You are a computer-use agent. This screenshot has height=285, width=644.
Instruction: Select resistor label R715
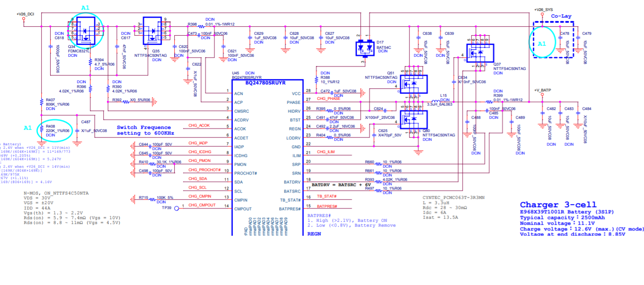click(143, 197)
